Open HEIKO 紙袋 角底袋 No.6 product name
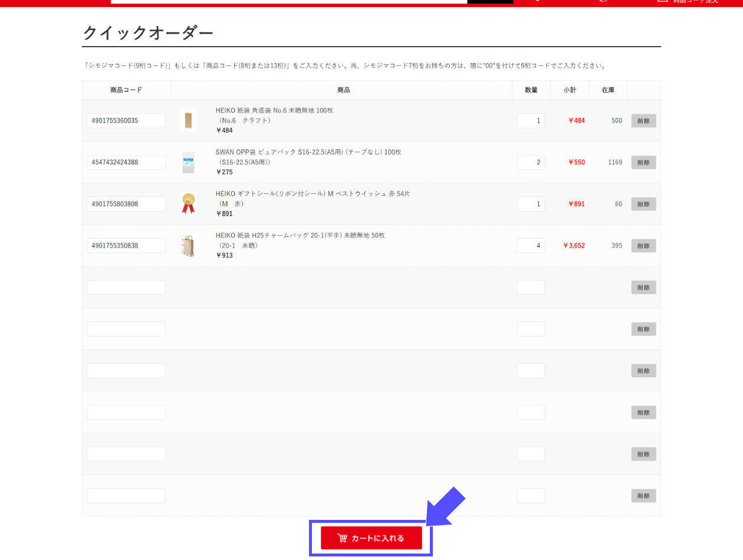 pyautogui.click(x=274, y=110)
